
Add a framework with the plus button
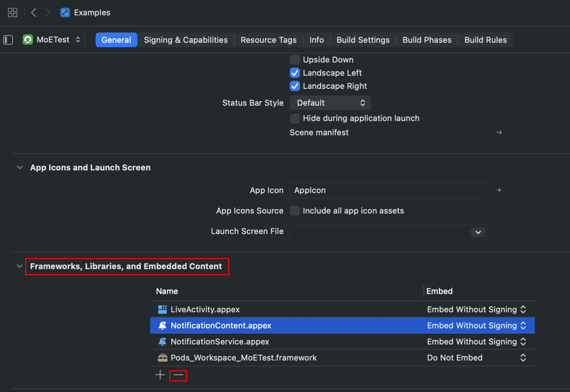pos(160,375)
